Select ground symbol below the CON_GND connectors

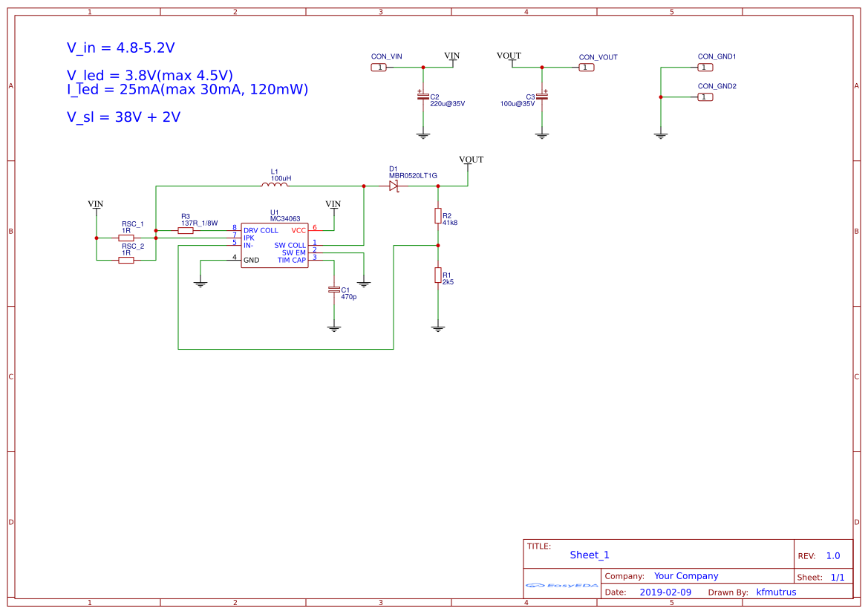click(660, 136)
